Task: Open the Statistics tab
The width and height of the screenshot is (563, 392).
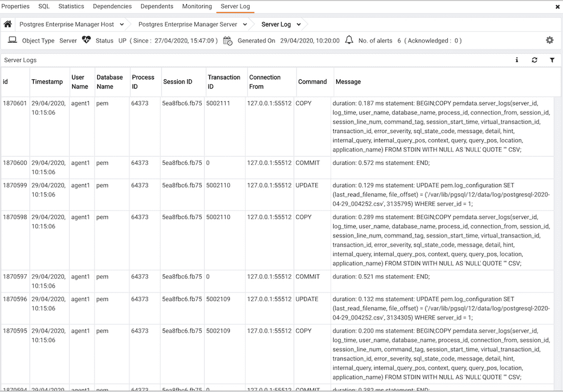Action: coord(71,6)
